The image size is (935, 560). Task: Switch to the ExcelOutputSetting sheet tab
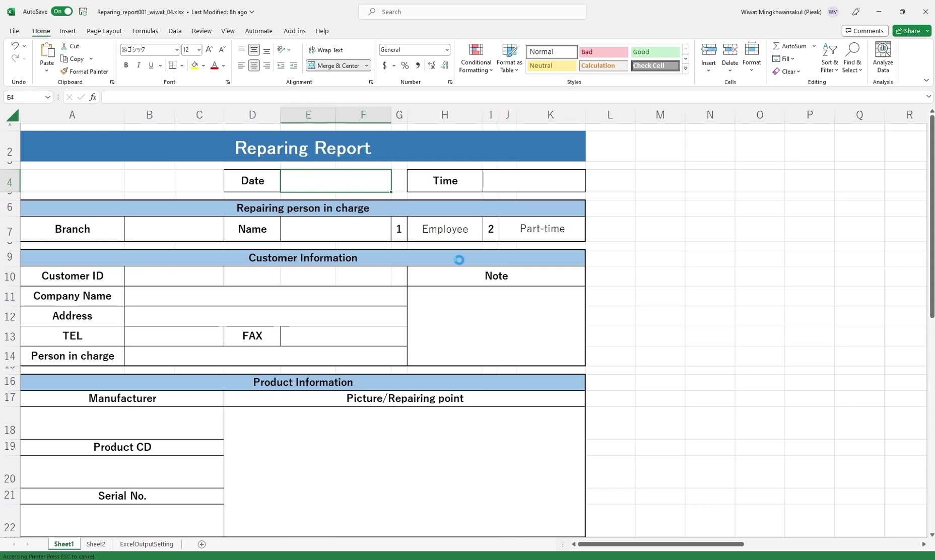(147, 544)
